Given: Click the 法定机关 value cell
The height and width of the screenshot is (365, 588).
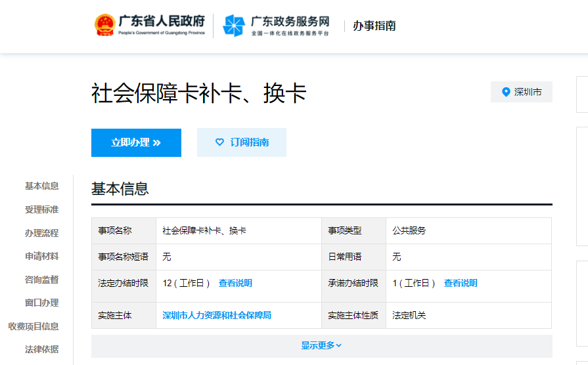Looking at the screenshot, I should (x=468, y=316).
